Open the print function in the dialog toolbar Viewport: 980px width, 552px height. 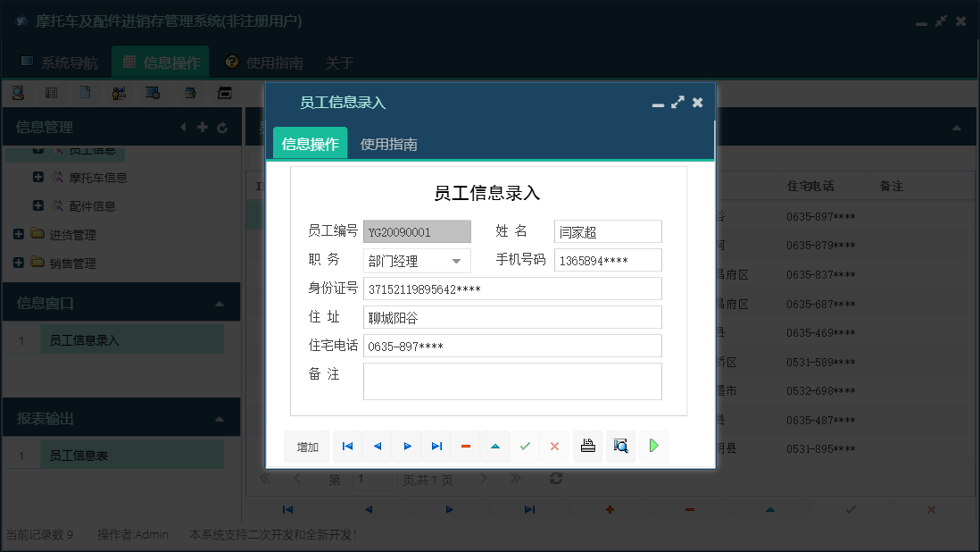tap(587, 446)
